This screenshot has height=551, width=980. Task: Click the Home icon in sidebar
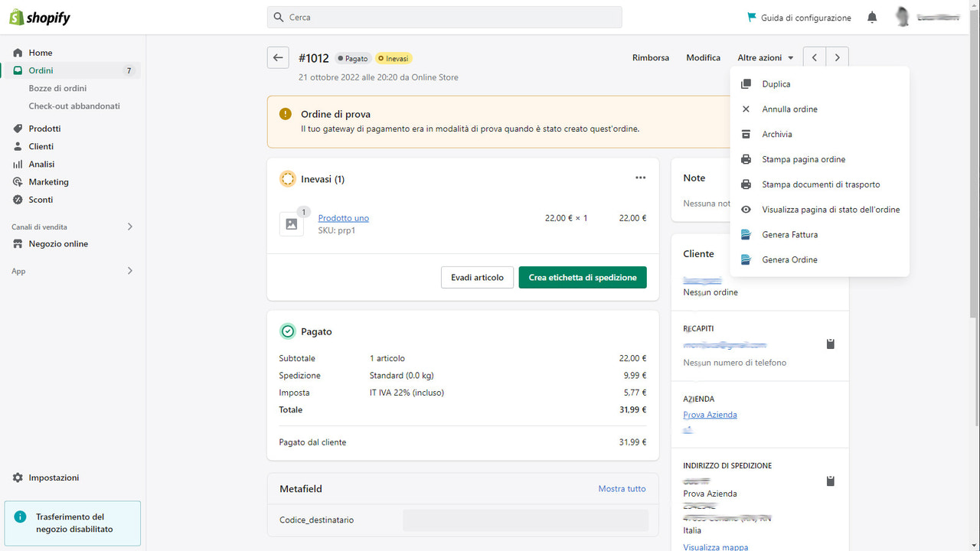[18, 53]
